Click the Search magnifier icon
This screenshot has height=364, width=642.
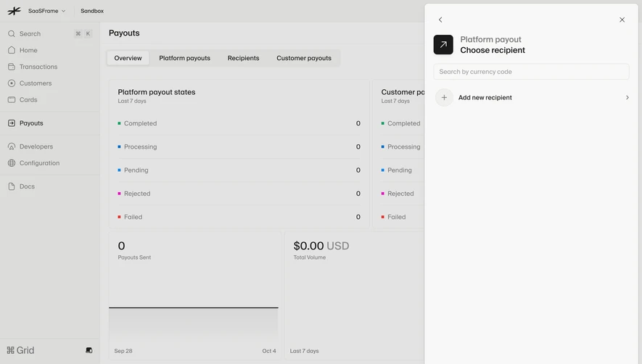[x=12, y=33]
